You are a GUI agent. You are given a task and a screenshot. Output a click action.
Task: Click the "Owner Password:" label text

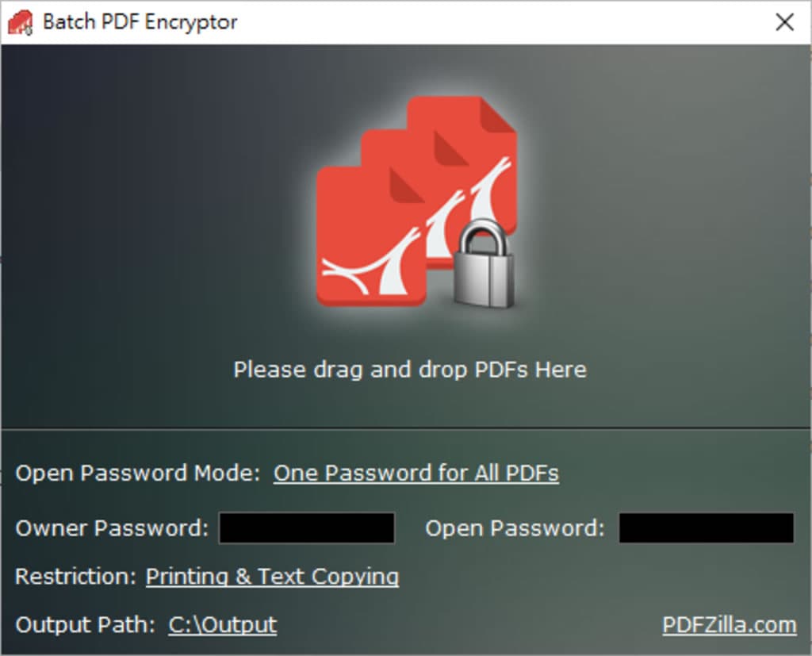pyautogui.click(x=112, y=528)
